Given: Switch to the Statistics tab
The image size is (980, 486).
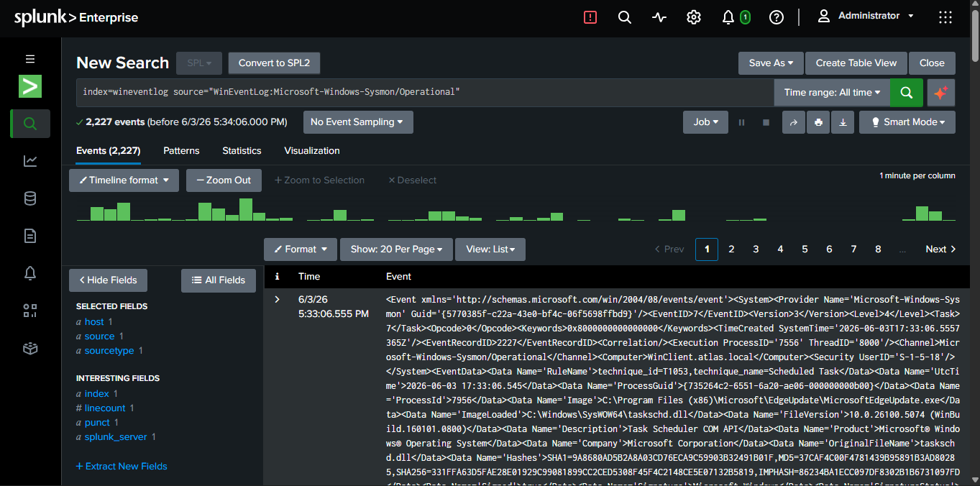Looking at the screenshot, I should click(x=242, y=151).
